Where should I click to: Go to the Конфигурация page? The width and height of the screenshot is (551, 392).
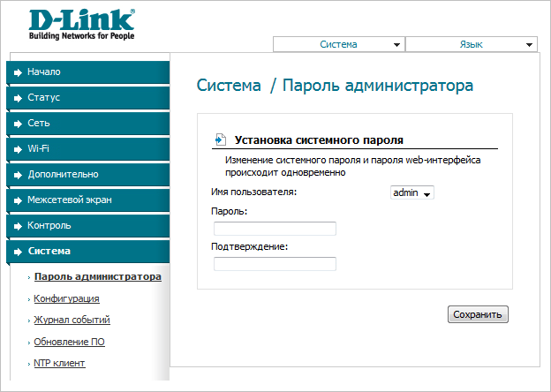click(x=66, y=298)
